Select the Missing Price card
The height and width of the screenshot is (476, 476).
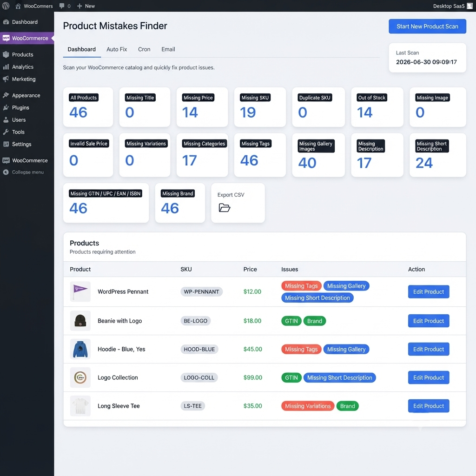202,107
